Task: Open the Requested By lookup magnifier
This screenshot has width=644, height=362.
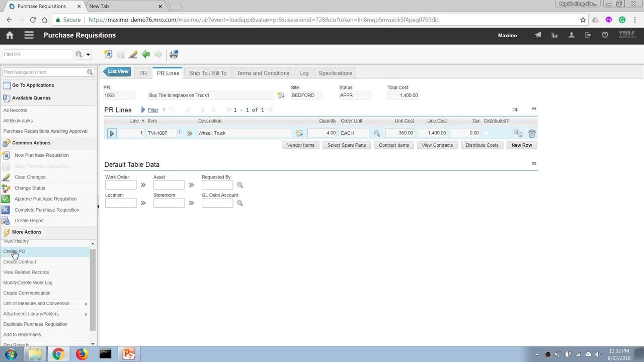Action: tap(240, 185)
